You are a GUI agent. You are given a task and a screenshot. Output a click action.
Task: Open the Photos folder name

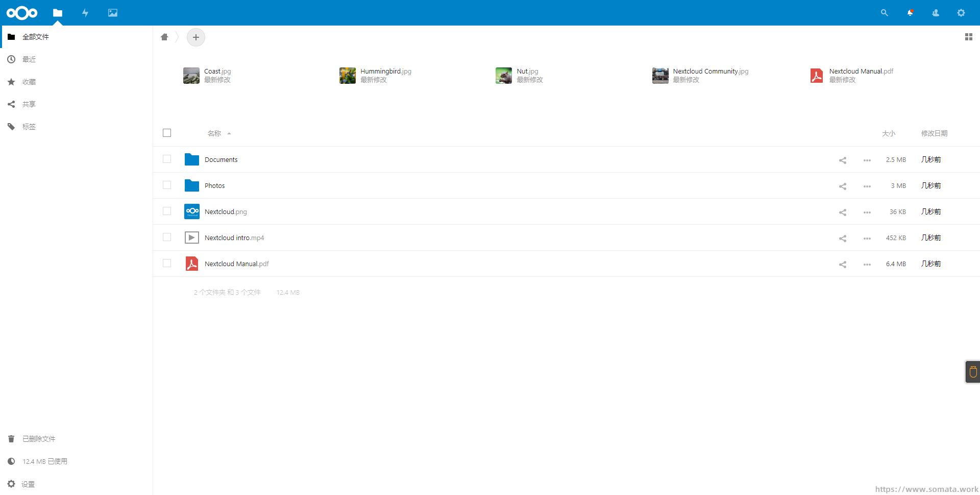(214, 186)
